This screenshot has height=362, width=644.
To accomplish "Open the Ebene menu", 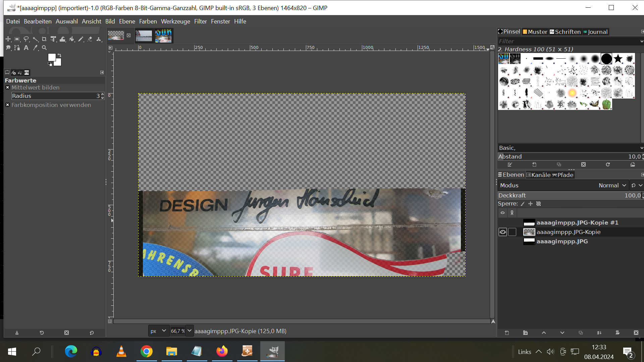I will 127,21.
